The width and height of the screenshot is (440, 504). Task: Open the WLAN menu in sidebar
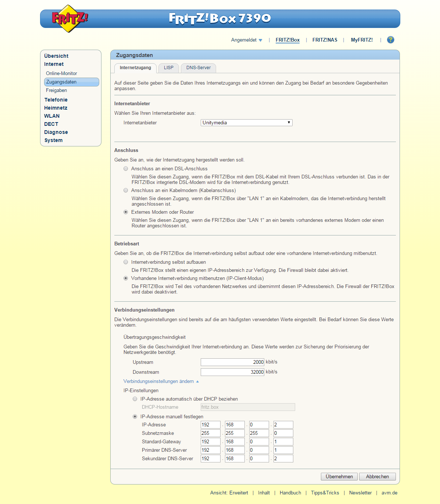click(x=52, y=116)
